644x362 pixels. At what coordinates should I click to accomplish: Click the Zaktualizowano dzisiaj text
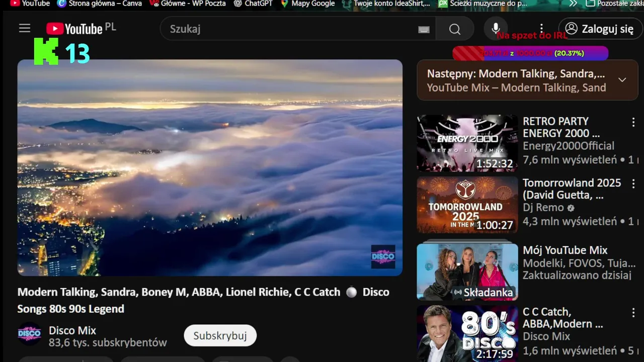pos(577,275)
